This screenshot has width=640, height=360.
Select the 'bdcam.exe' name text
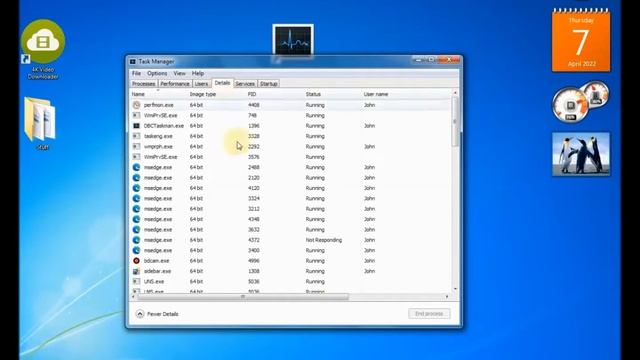coord(156,261)
